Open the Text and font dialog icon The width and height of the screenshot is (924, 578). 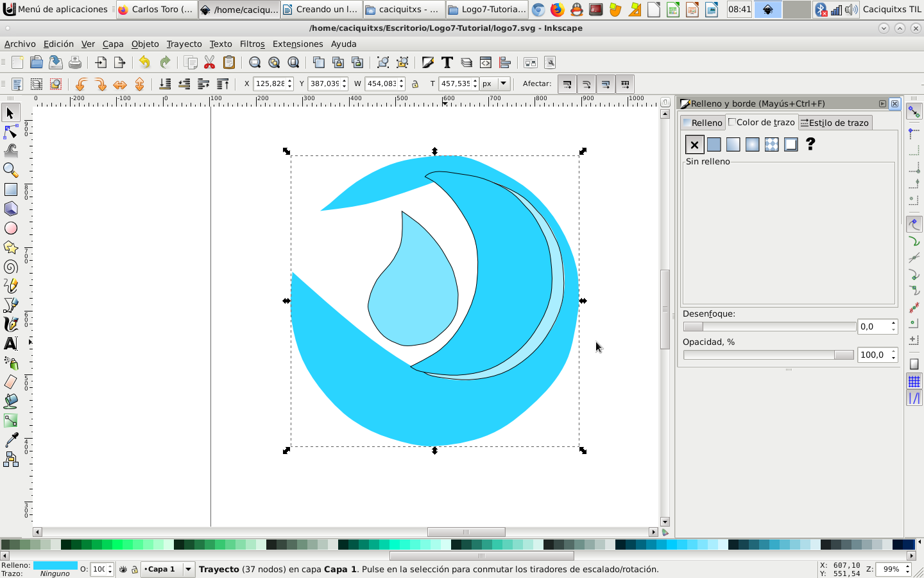[447, 62]
